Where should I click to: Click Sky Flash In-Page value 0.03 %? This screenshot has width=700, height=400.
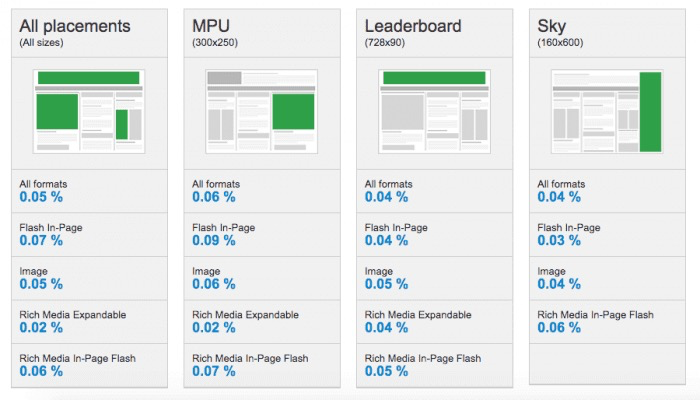click(560, 241)
